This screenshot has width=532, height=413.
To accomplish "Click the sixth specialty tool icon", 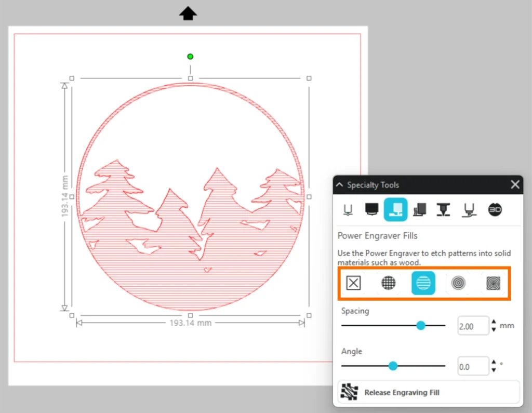I will coord(470,209).
